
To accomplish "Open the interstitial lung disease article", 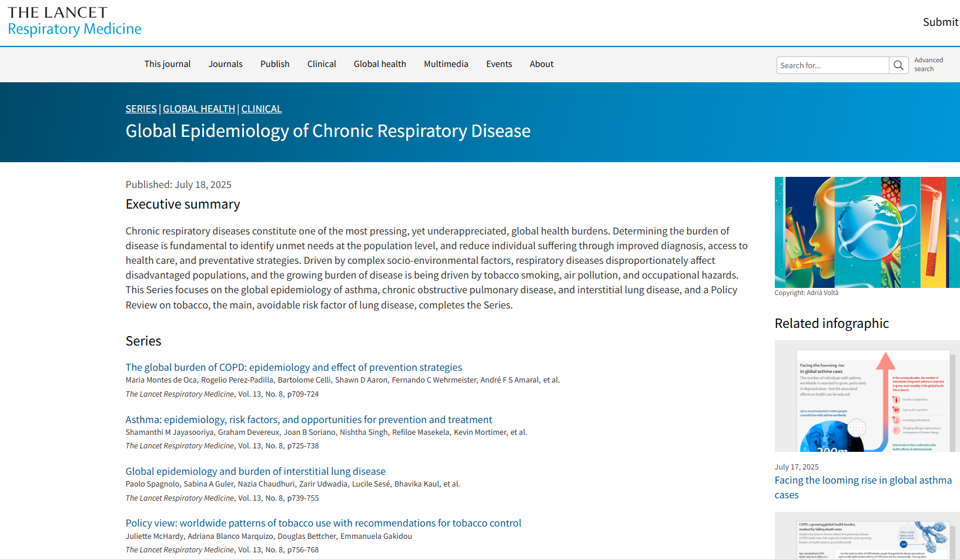I will tap(255, 471).
